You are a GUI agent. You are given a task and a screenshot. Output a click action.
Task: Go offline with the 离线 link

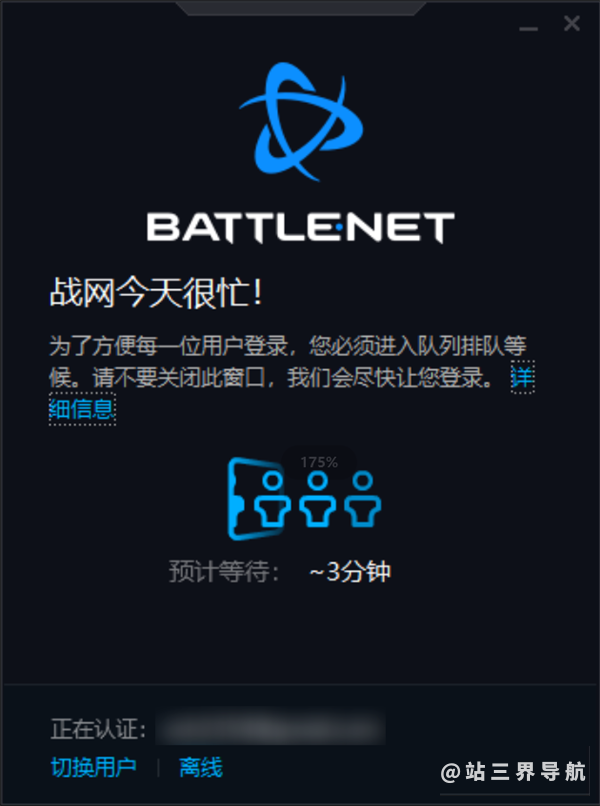(201, 768)
